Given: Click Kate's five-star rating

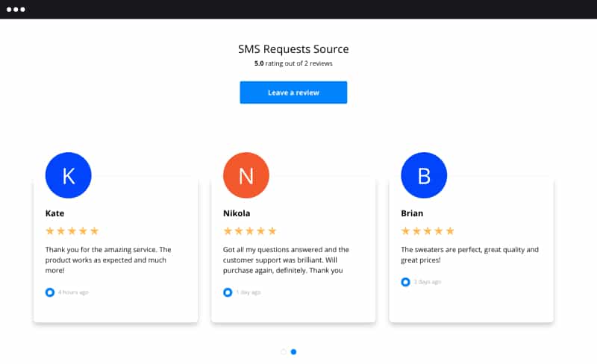Looking at the screenshot, I should pos(72,230).
